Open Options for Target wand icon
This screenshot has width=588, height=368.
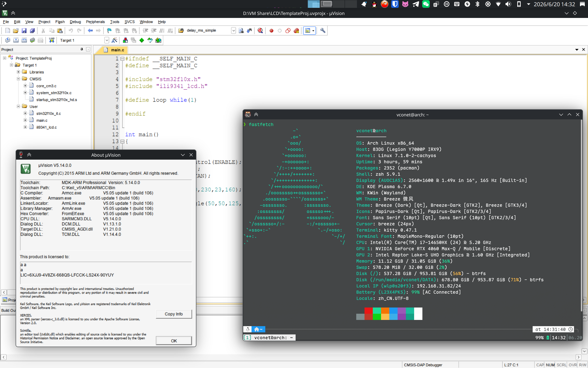tap(114, 40)
